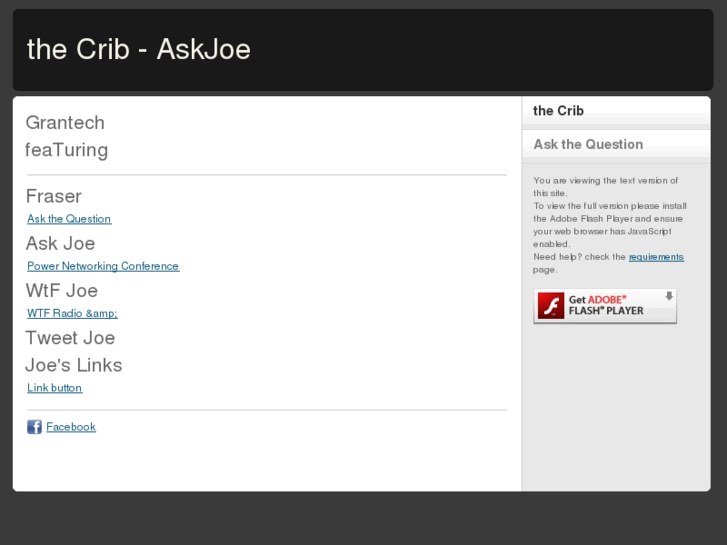This screenshot has width=727, height=545.
Task: Open the Ask the Question link
Action: pyautogui.click(x=69, y=219)
